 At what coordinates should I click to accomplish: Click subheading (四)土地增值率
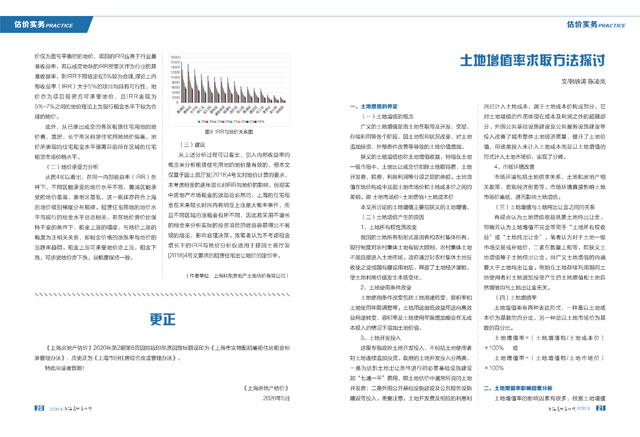click(x=516, y=298)
